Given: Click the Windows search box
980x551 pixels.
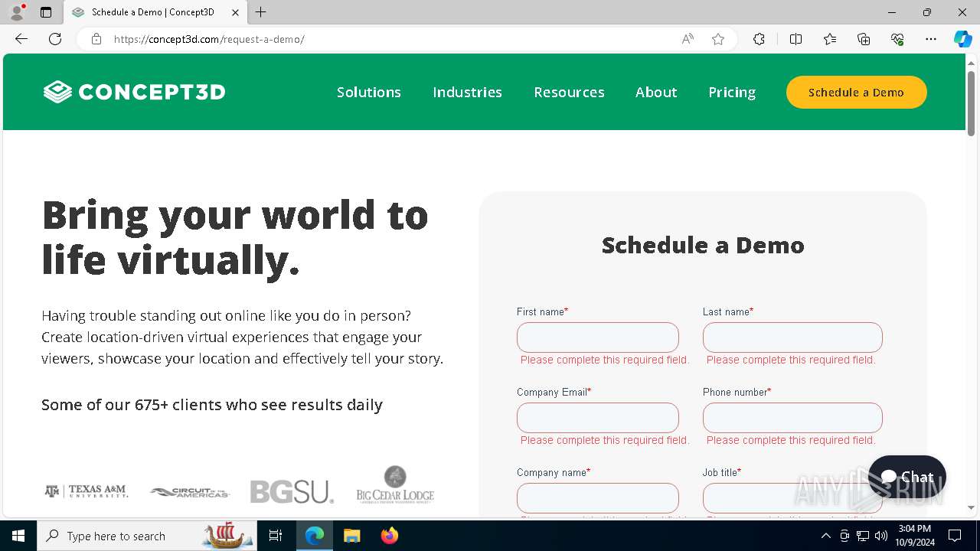Looking at the screenshot, I should click(x=147, y=536).
